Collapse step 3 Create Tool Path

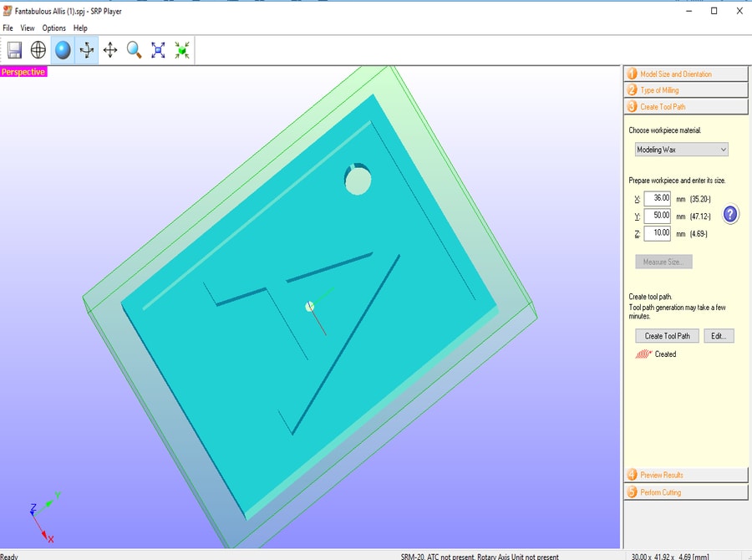click(x=686, y=106)
